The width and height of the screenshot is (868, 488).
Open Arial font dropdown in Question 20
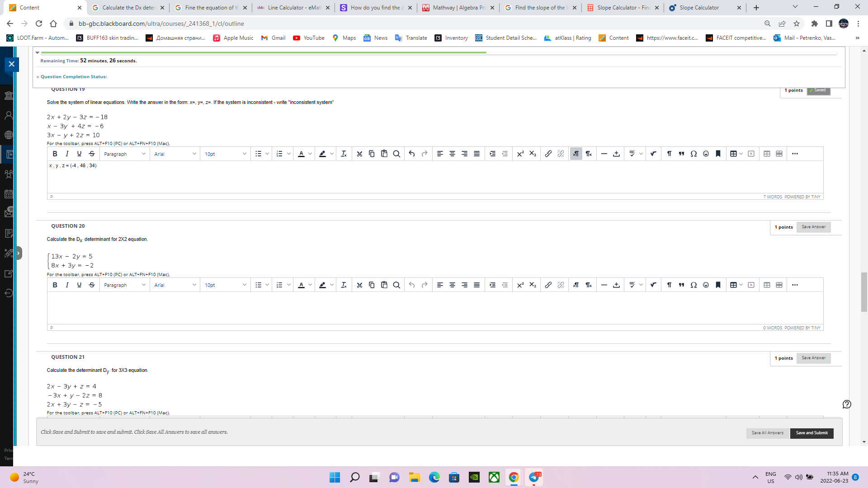(175, 285)
